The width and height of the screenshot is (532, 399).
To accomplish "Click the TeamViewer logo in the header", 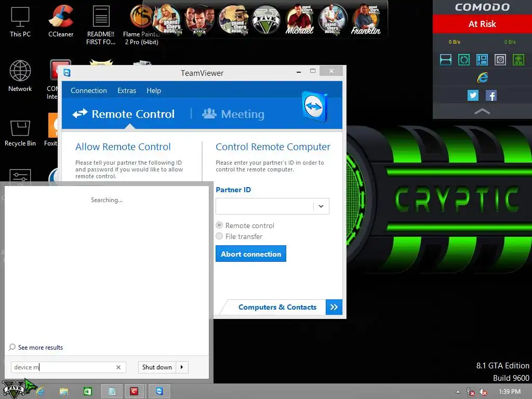I will coord(314,106).
